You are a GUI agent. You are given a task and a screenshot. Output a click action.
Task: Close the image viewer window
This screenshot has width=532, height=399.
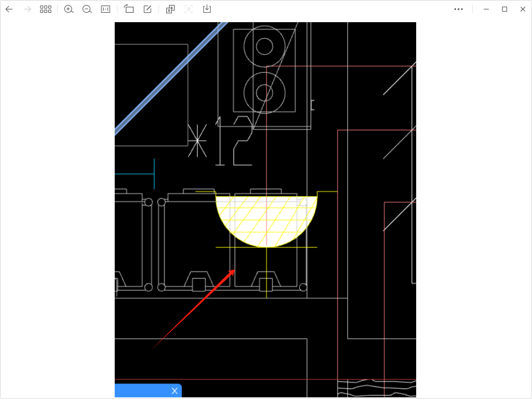523,9
